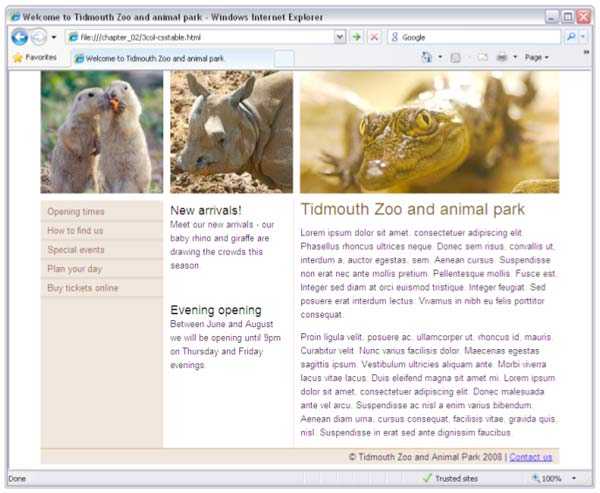Click the Forward navigation arrow button

pos(39,37)
